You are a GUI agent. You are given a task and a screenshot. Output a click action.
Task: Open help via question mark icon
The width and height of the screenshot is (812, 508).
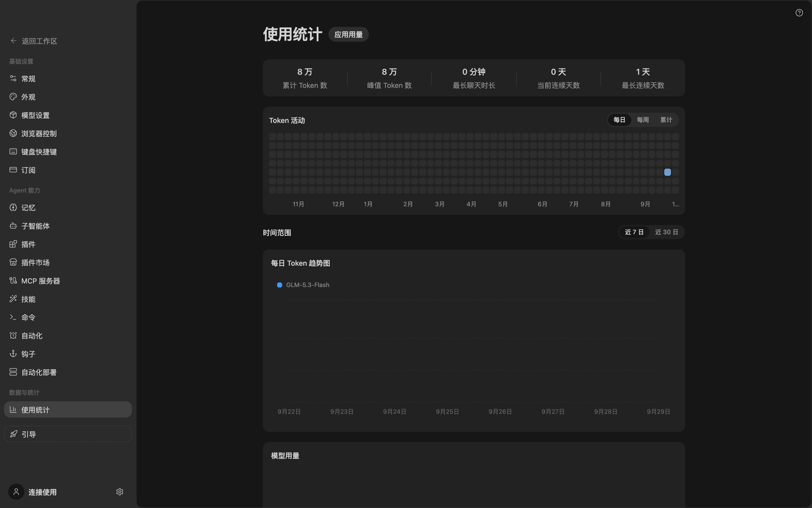799,13
